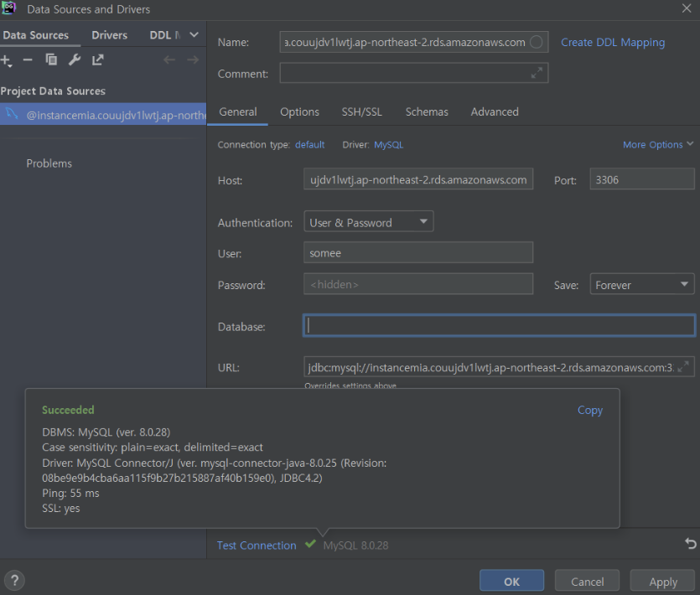Expand the URL field editor
This screenshot has width=700, height=595.
pyautogui.click(x=683, y=367)
